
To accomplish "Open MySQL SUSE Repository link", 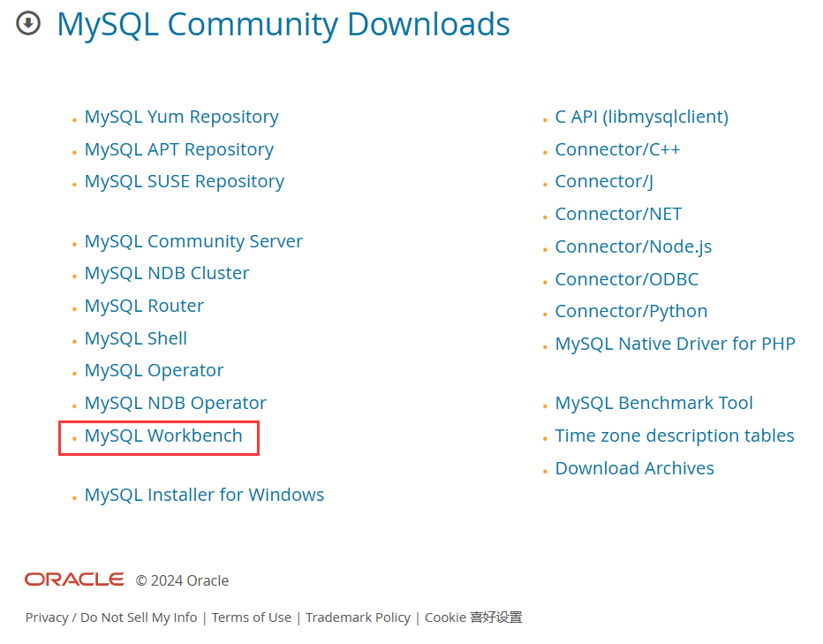I will tap(185, 182).
